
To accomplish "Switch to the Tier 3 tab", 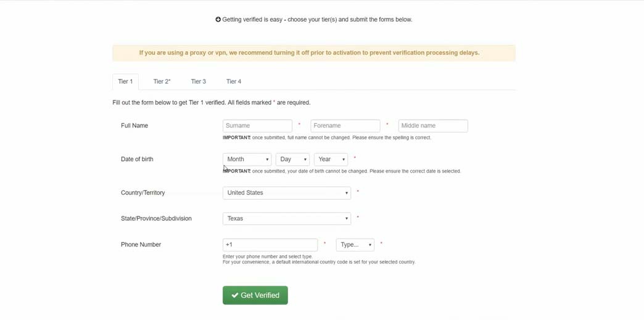I will 199,82.
